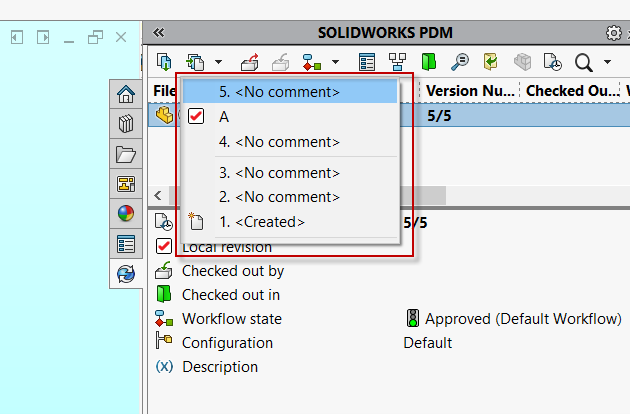Click the traffic light Approved state icon
The width and height of the screenshot is (630, 414).
coord(413,318)
